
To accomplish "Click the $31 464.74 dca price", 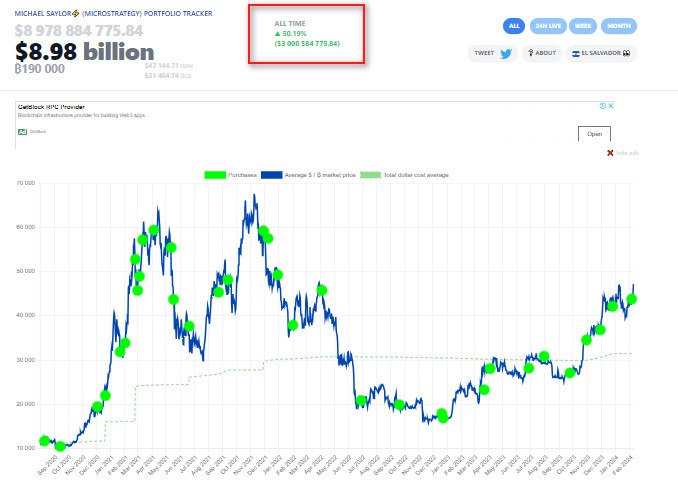I will click(x=168, y=76).
